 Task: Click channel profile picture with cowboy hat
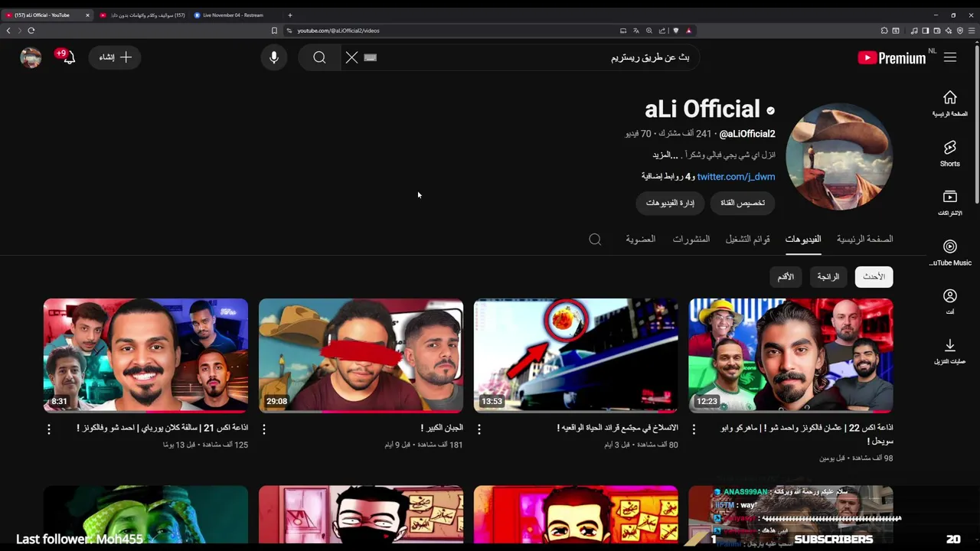tap(839, 156)
